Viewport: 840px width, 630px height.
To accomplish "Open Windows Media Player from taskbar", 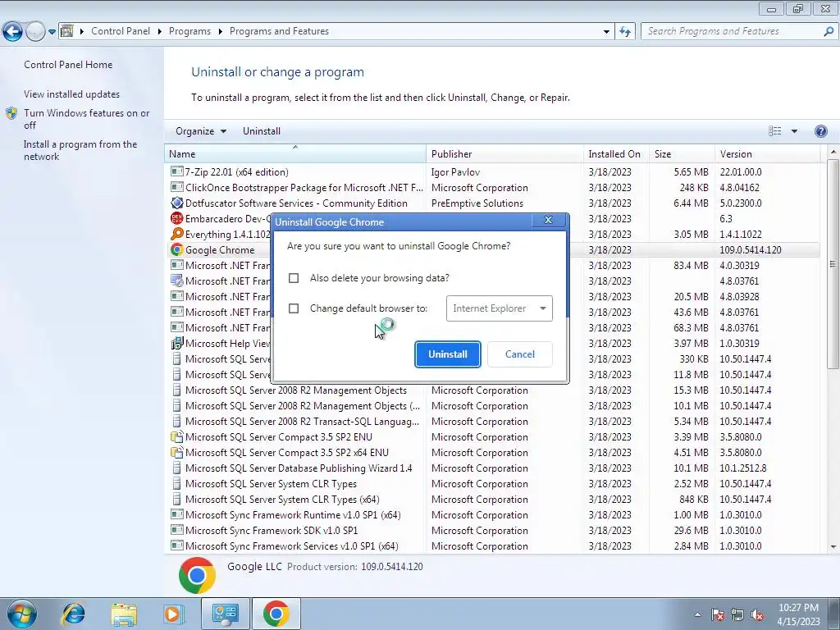I will (174, 614).
